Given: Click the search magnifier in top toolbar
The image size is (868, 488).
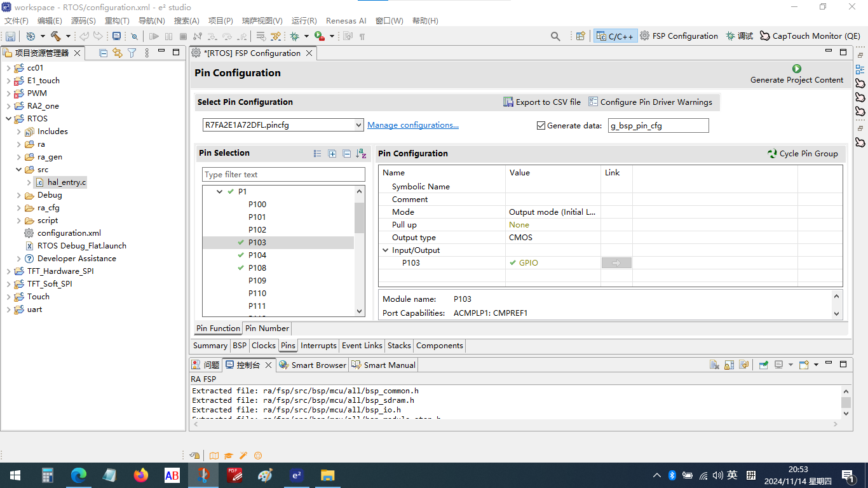Looking at the screenshot, I should (555, 36).
